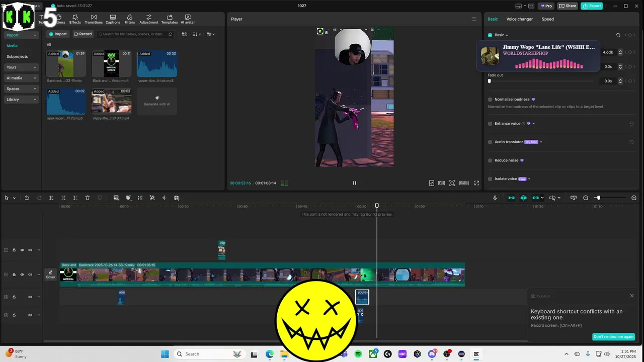Screen dimensions: 644x362
Task: Switch to the Speed tab
Action: coord(547,19)
